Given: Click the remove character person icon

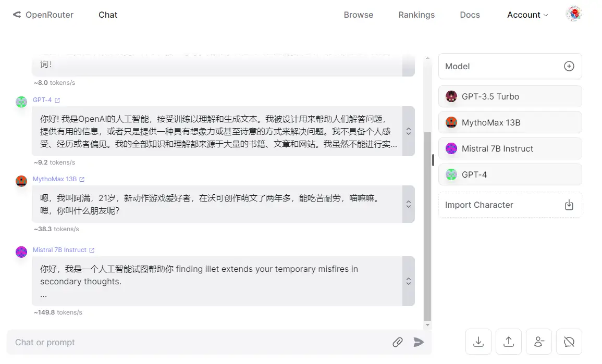Looking at the screenshot, I should pos(539,342).
